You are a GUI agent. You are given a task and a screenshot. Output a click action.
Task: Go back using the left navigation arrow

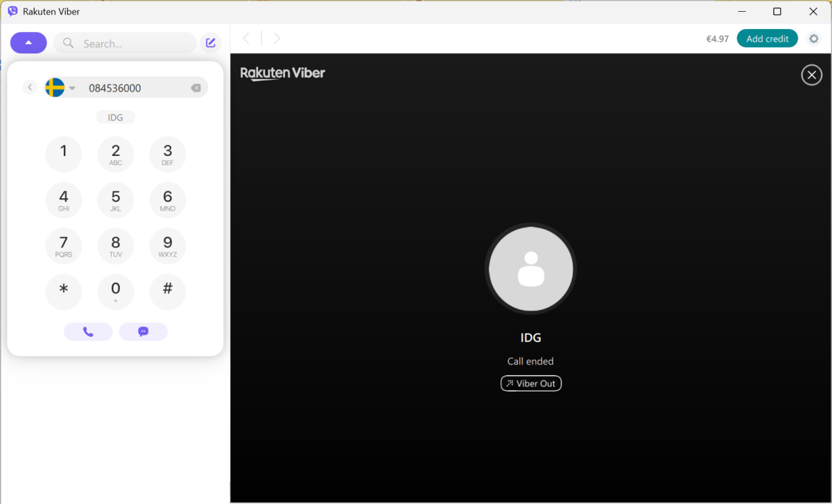click(246, 38)
